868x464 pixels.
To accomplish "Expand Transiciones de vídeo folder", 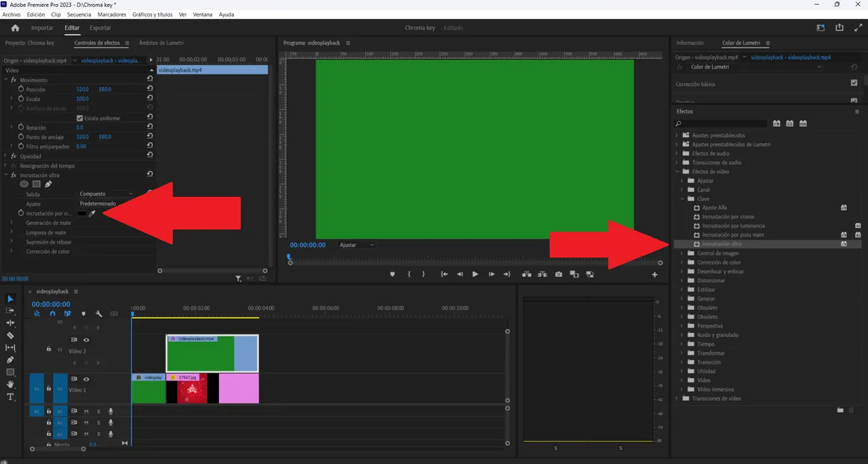I will (x=676, y=398).
